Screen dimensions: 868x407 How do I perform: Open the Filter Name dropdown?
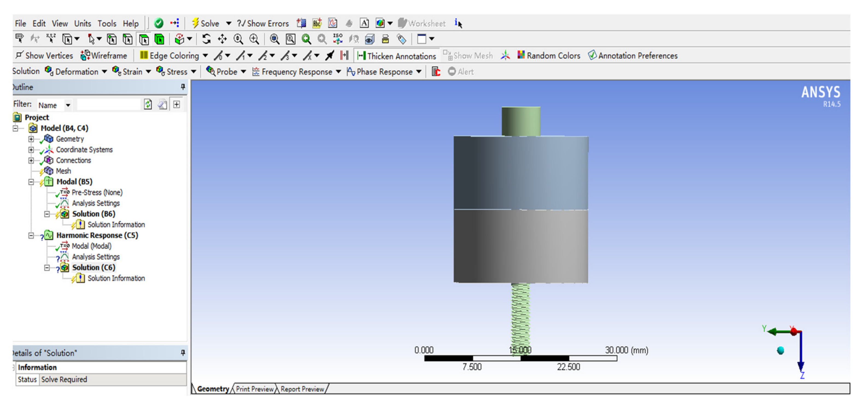pos(68,105)
